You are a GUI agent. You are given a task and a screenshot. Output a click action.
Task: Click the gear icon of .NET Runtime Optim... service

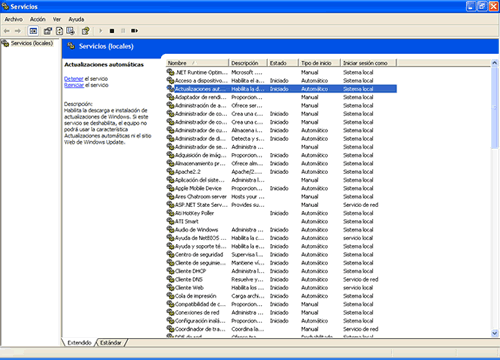pyautogui.click(x=170, y=72)
